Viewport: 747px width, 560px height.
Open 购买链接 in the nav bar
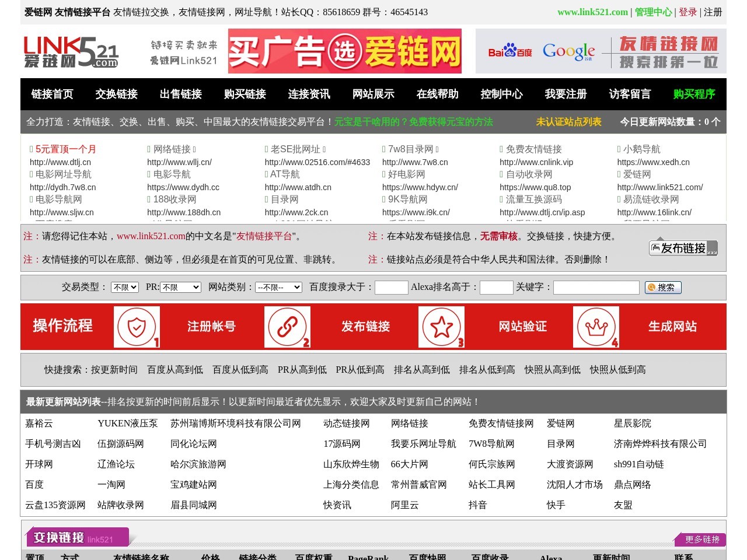[245, 94]
